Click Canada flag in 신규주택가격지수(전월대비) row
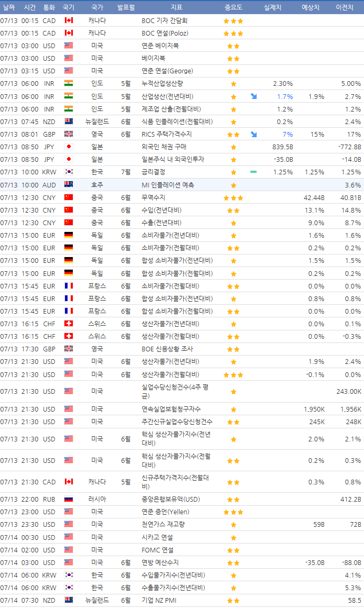This screenshot has width=364, height=609. coord(69,482)
